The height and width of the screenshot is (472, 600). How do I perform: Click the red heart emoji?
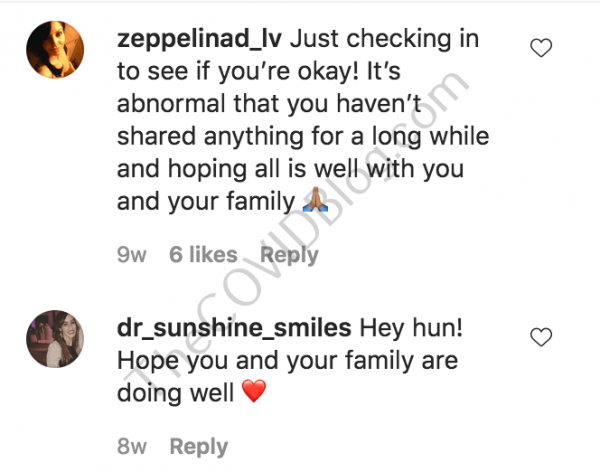point(254,393)
